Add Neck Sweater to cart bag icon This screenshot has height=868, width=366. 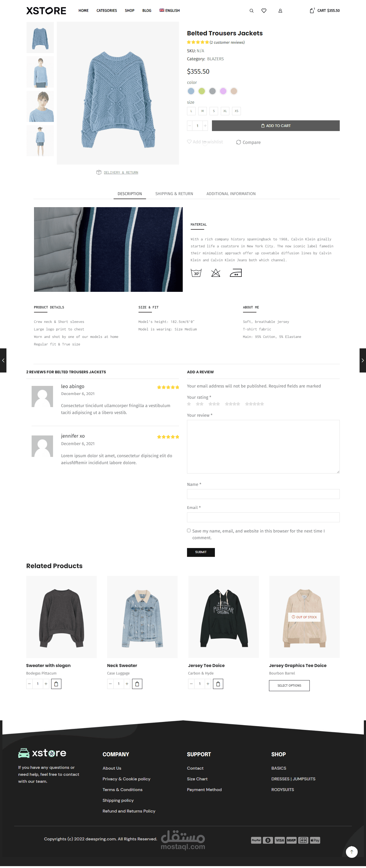click(x=137, y=684)
